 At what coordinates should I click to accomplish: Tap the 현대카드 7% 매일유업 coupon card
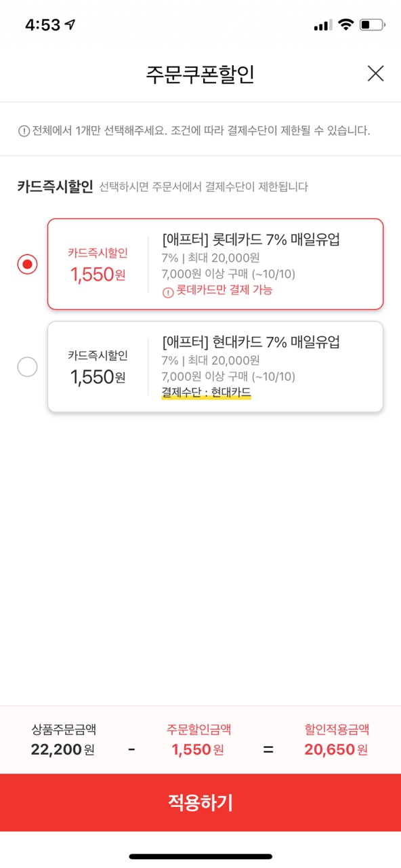[x=215, y=367]
